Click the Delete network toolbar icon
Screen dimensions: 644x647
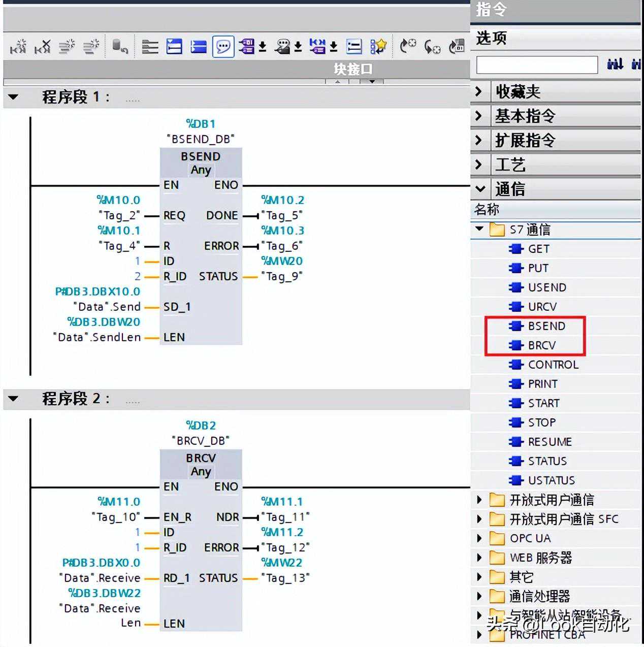tap(43, 47)
